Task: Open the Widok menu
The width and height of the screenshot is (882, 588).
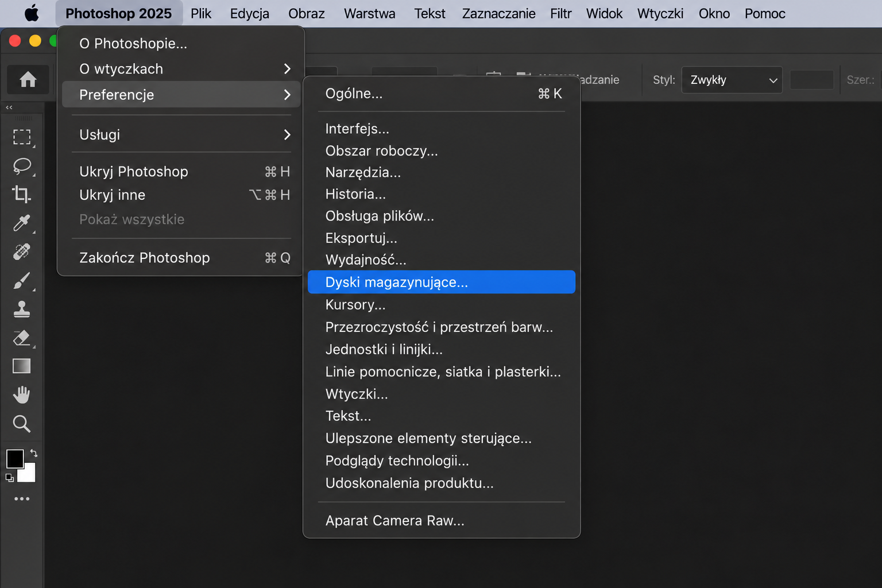Action: [604, 13]
